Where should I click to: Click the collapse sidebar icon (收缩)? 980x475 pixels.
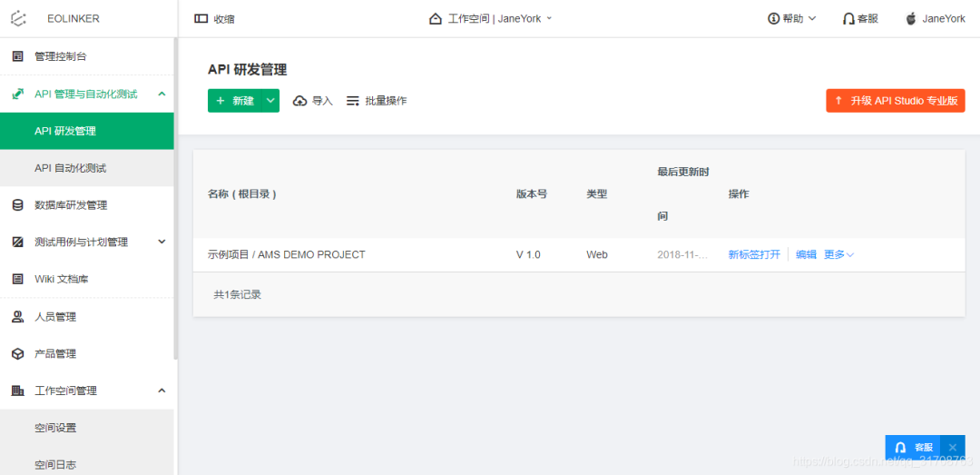click(x=201, y=19)
